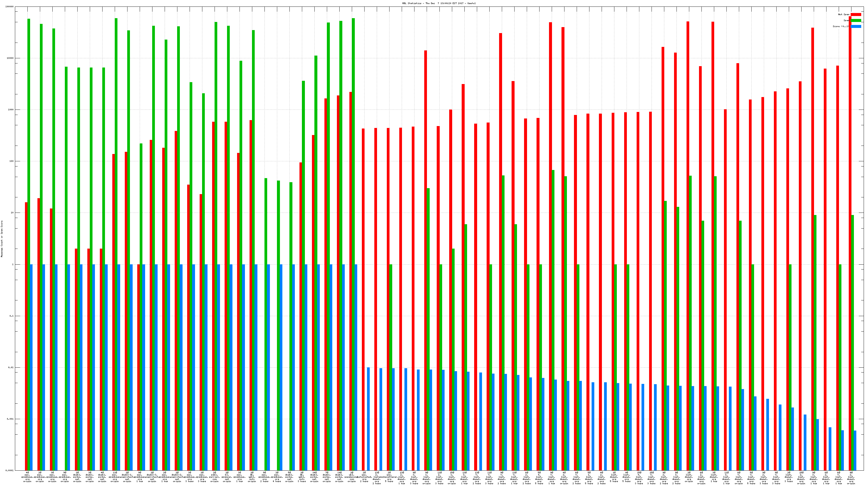Click the dnsbl-1.uceprotect.net origin axis label
Screen dimensions: 868x488
click(127, 477)
